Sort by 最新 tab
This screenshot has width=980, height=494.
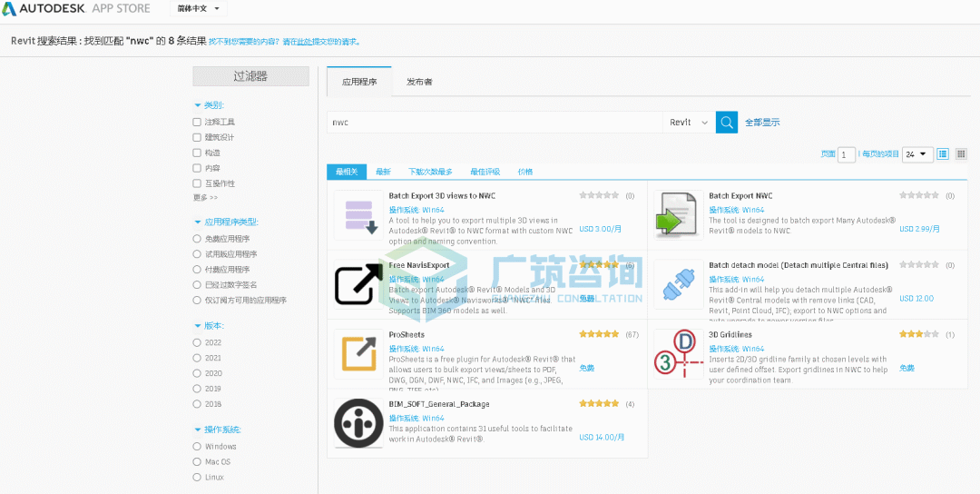coord(383,172)
